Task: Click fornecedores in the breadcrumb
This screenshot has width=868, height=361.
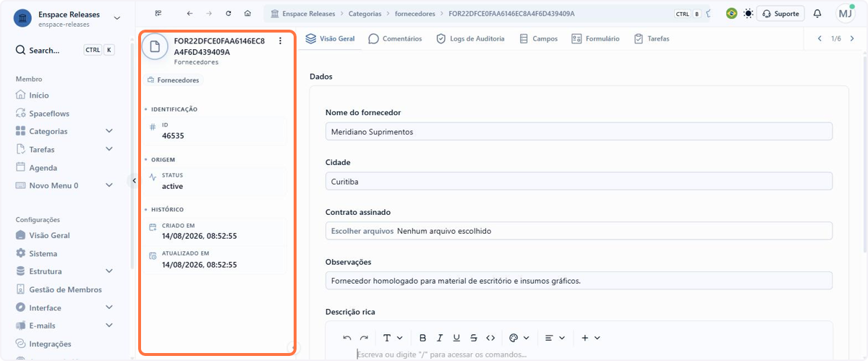Action: tap(415, 14)
